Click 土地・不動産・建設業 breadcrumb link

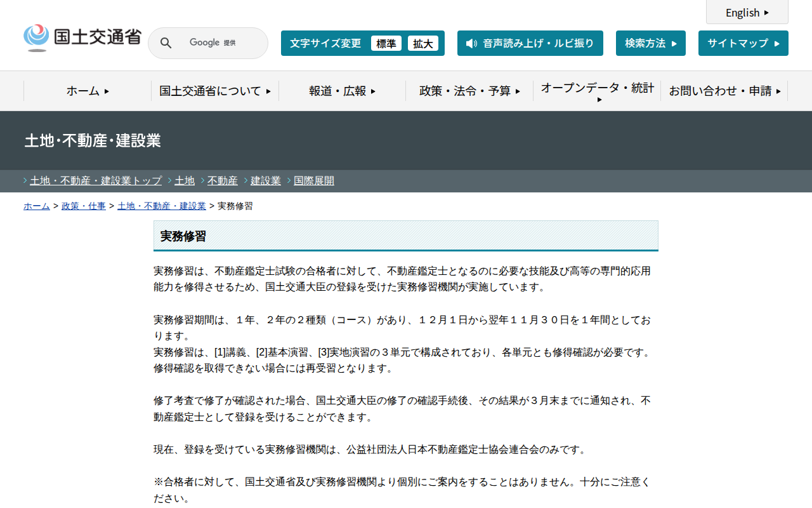[162, 206]
